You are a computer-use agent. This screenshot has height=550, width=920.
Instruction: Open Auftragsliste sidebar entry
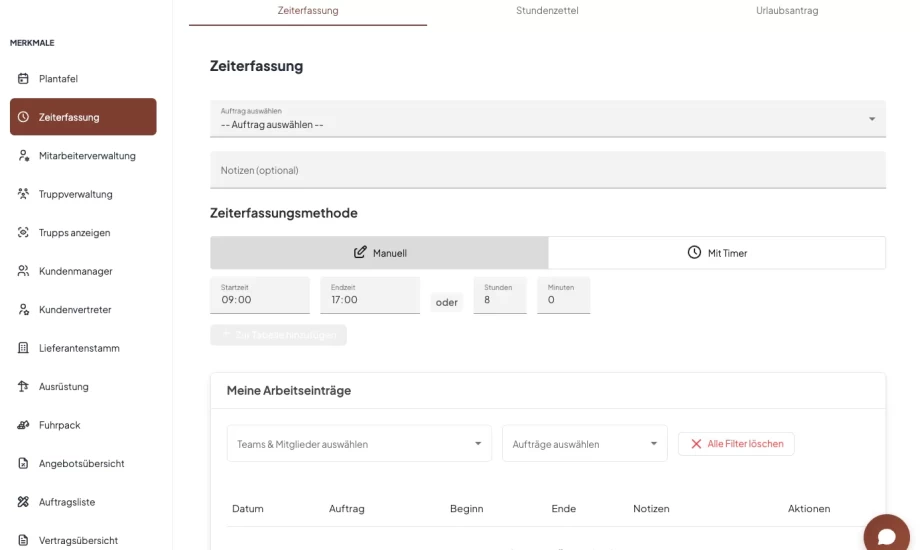point(83,501)
